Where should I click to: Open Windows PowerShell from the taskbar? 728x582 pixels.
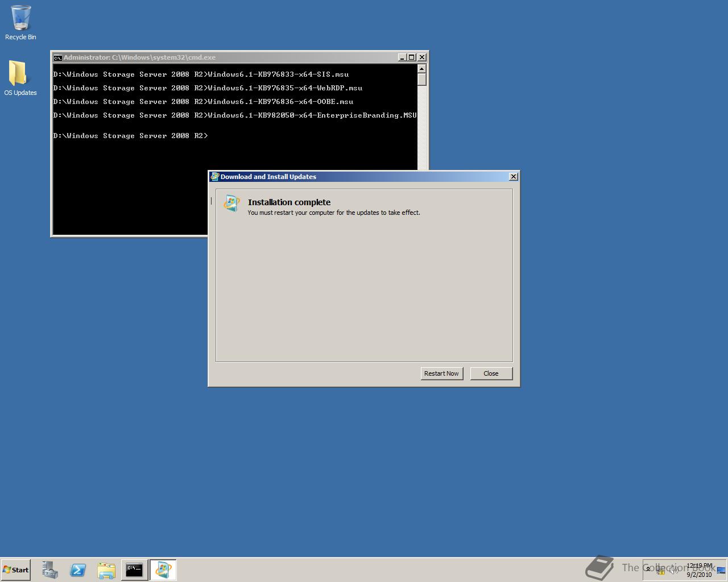click(x=78, y=569)
